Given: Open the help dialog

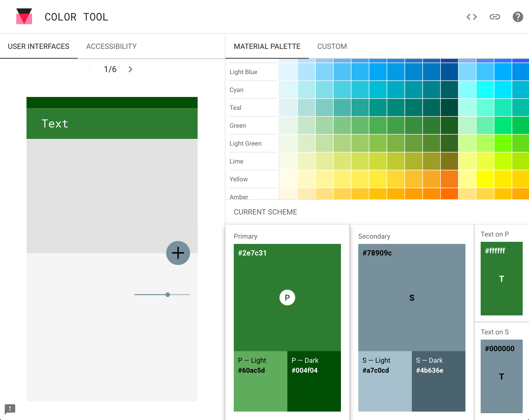Looking at the screenshot, I should coord(517,17).
